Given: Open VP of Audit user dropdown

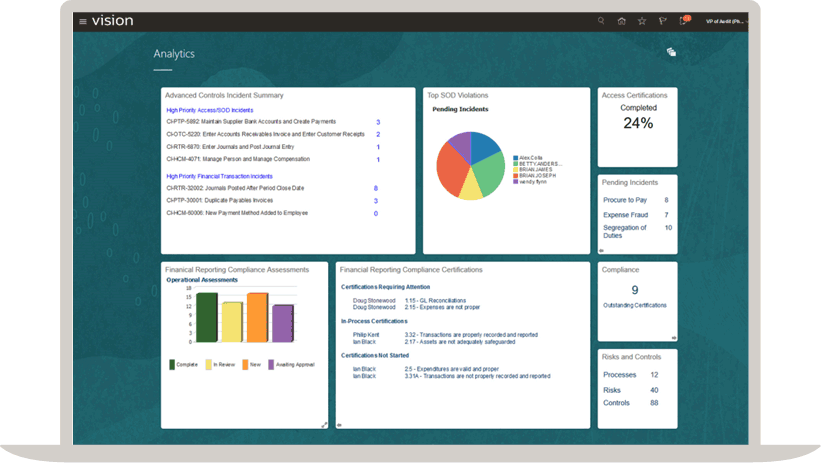Looking at the screenshot, I should (x=726, y=21).
